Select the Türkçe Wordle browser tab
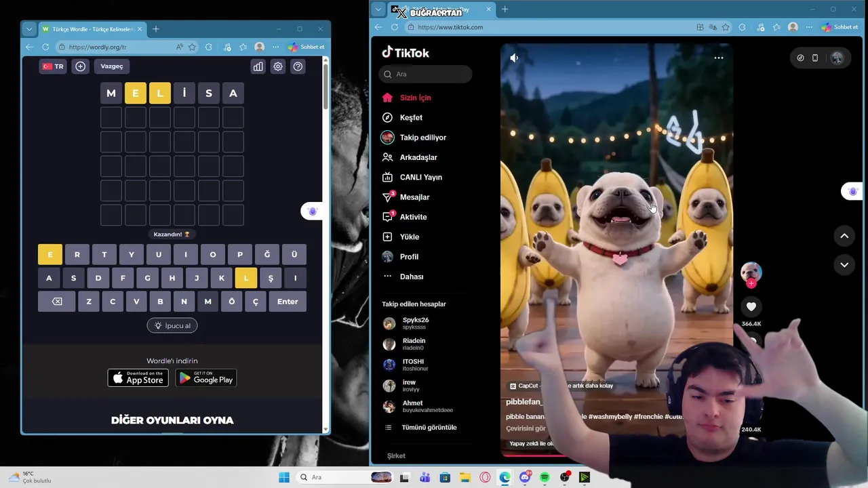 tap(92, 29)
